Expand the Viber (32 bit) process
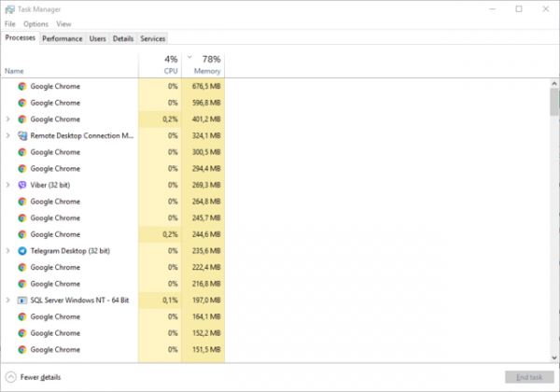Image resolution: width=560 pixels, height=392 pixels. point(7,185)
